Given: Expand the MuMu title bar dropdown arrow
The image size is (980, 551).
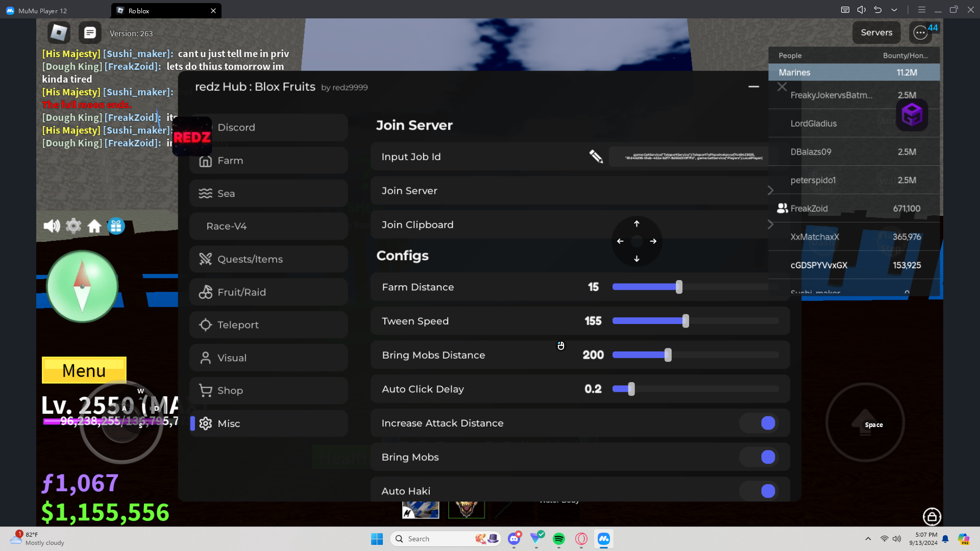Looking at the screenshot, I should [894, 10].
